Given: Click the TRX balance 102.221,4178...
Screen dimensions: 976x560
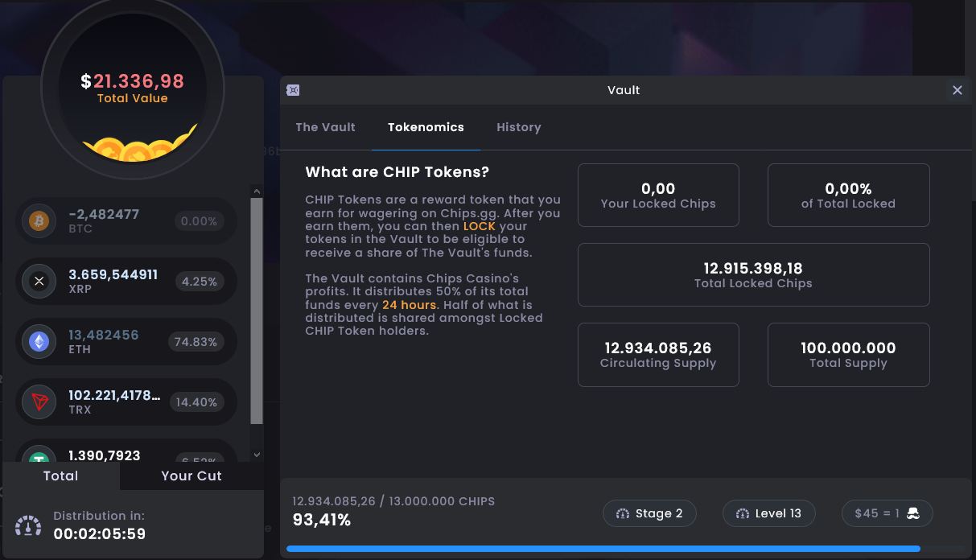Looking at the screenshot, I should (114, 395).
